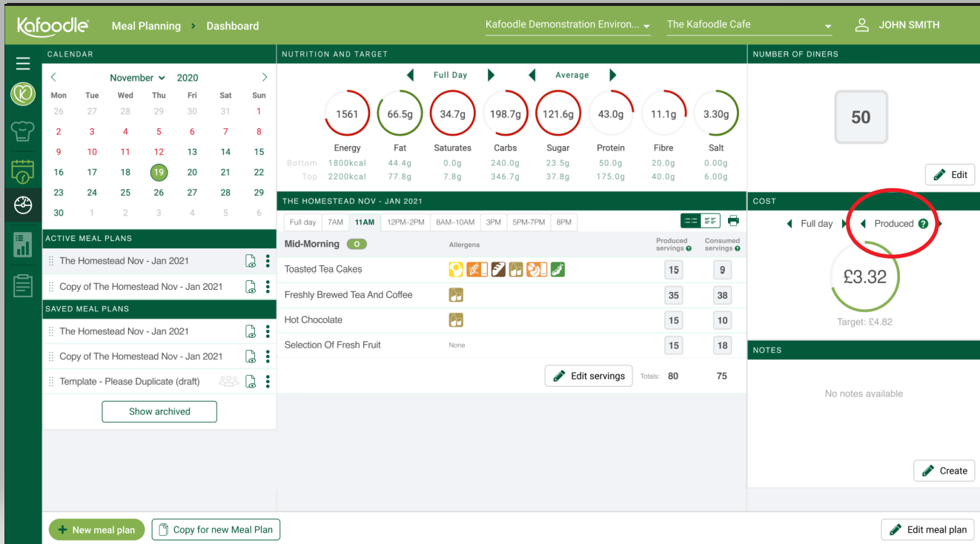Click the right arrow beside Average in Nutrition
This screenshot has width=980, height=544.
pyautogui.click(x=612, y=75)
